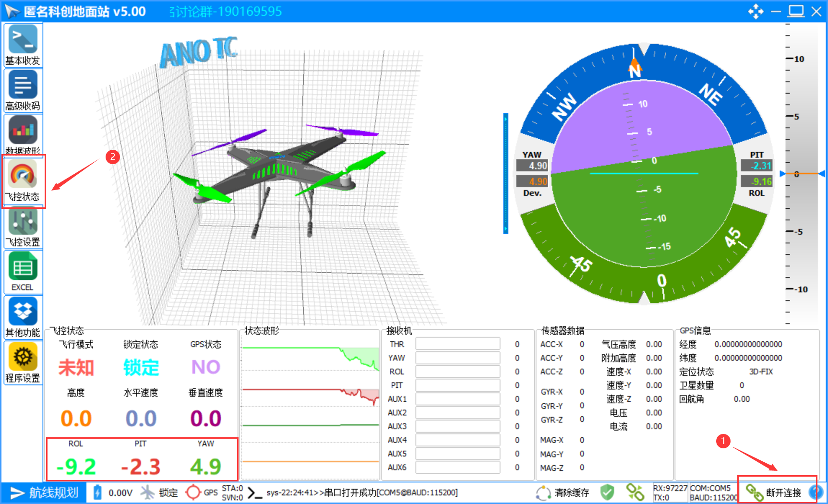
Task: Click the YAW reading 4.9
Action: (205, 467)
